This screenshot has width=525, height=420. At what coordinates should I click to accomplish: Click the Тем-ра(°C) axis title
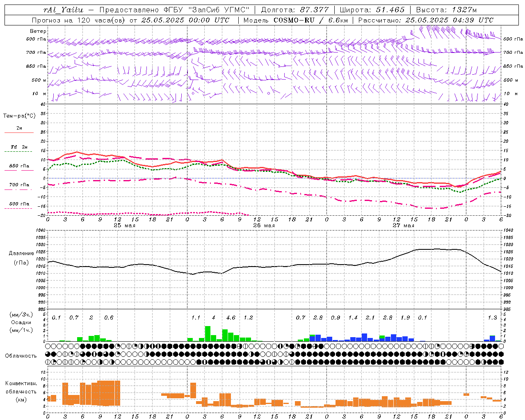tap(19, 116)
